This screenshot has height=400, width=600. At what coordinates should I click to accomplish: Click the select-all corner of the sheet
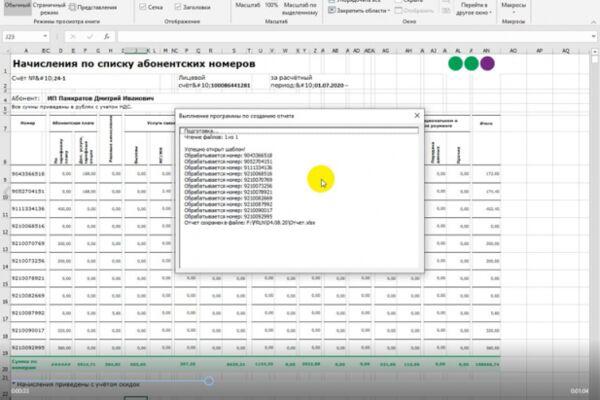pos(6,51)
